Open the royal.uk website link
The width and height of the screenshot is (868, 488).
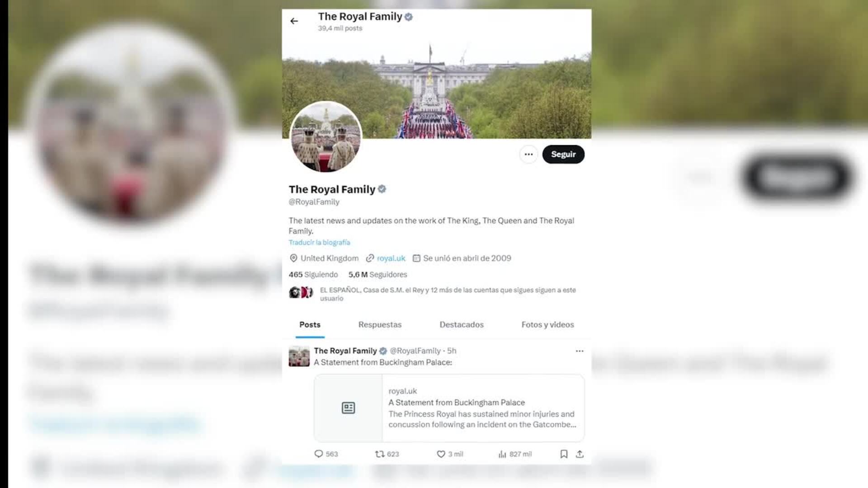coord(391,258)
